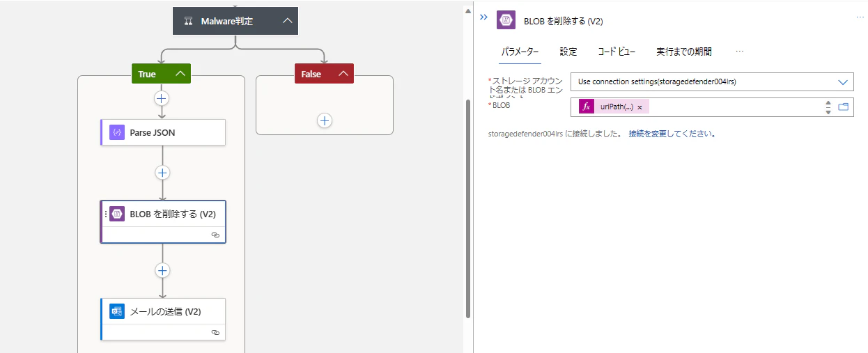868x353 pixels.
Task: Open the Parse JSON action card
Action: coord(163,132)
